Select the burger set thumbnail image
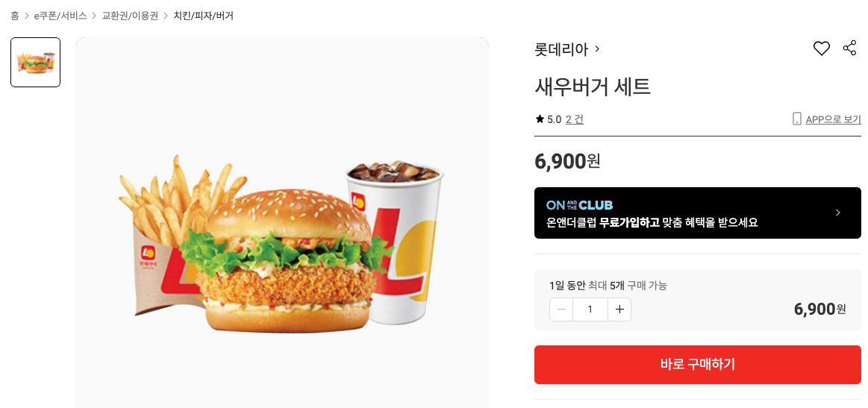868x408 pixels. [35, 62]
